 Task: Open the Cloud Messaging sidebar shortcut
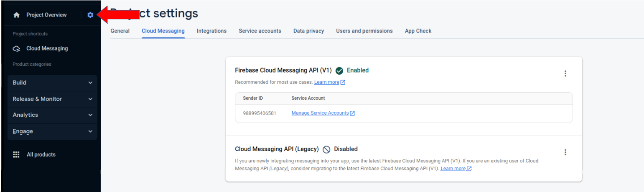coord(47,48)
